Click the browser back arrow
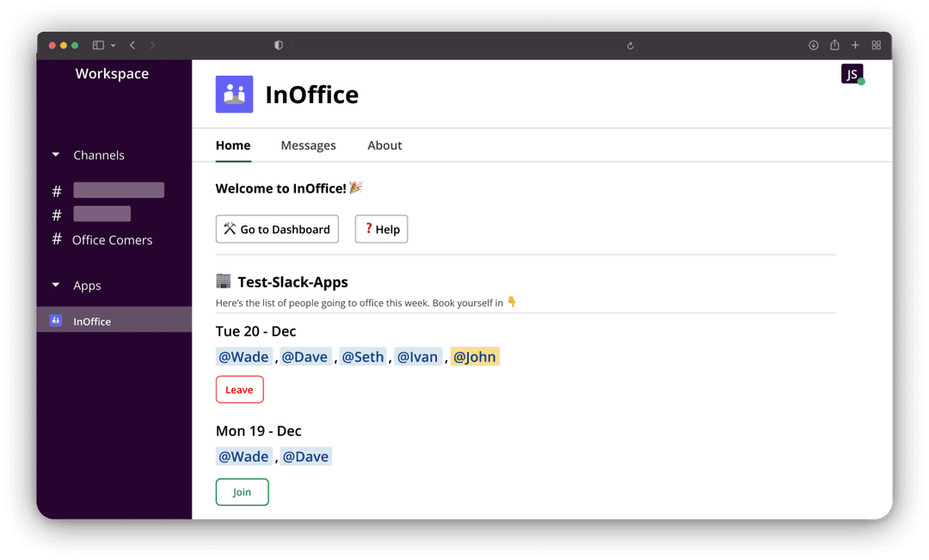 (132, 46)
